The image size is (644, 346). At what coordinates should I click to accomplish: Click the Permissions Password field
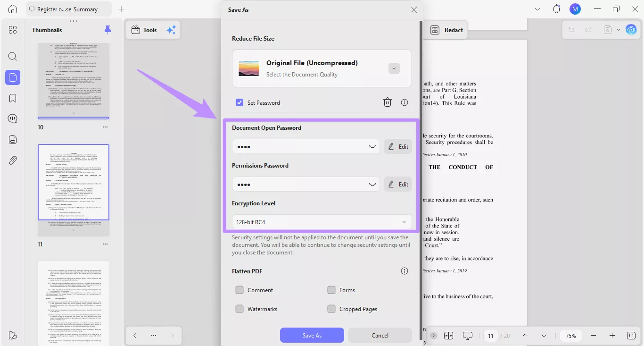click(305, 184)
